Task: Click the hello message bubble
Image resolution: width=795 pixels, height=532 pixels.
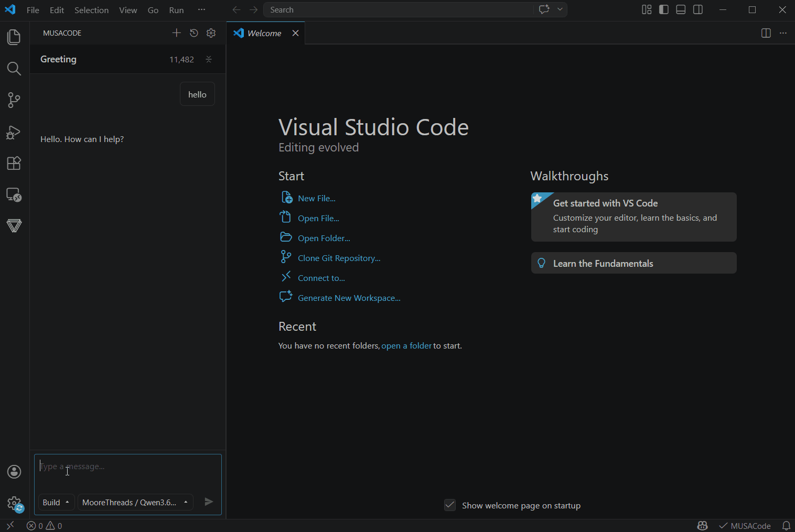Action: click(197, 94)
